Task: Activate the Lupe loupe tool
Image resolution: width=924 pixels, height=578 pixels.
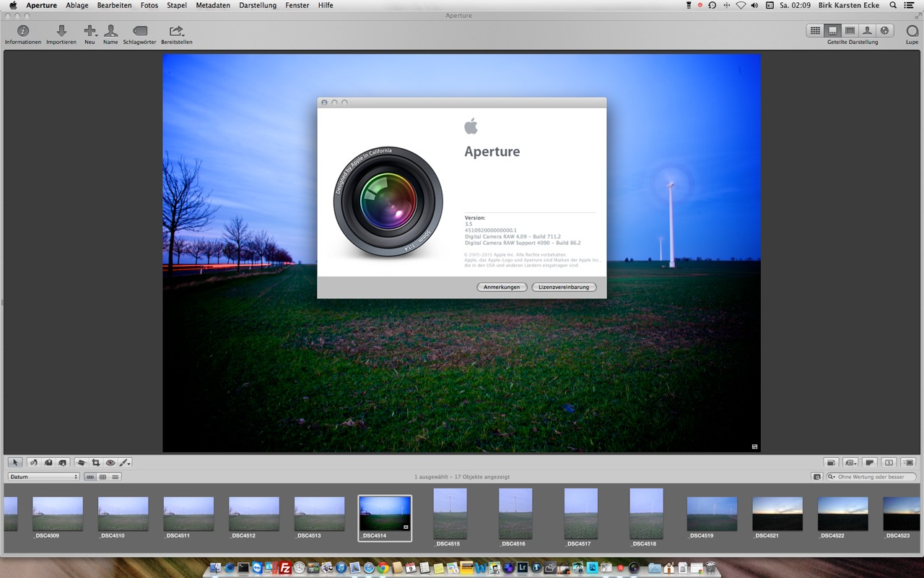Action: tap(912, 31)
